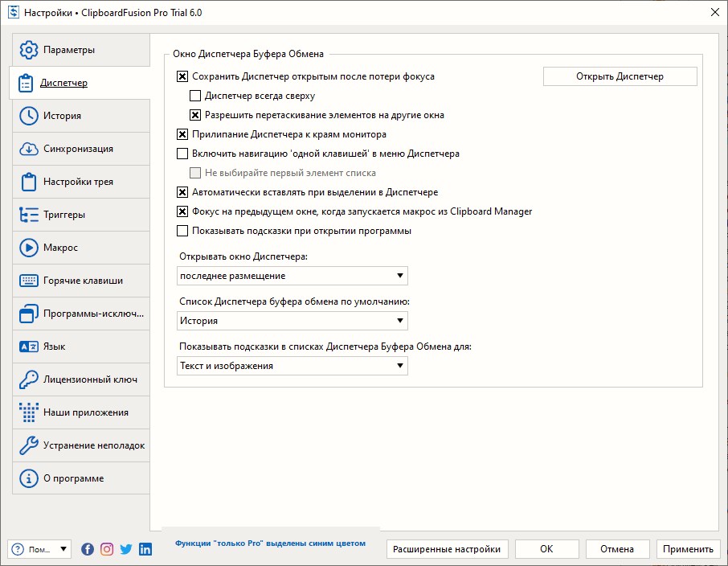Screen dimensions: 728x566
Task: Switch to the Параметры tab
Action: click(x=81, y=50)
